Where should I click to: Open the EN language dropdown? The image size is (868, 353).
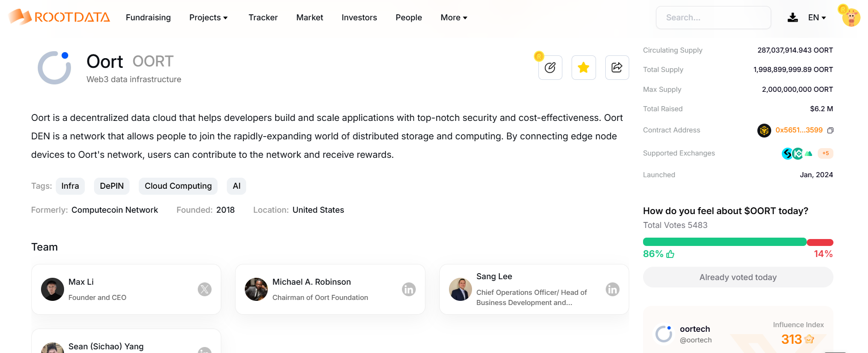[x=817, y=18]
